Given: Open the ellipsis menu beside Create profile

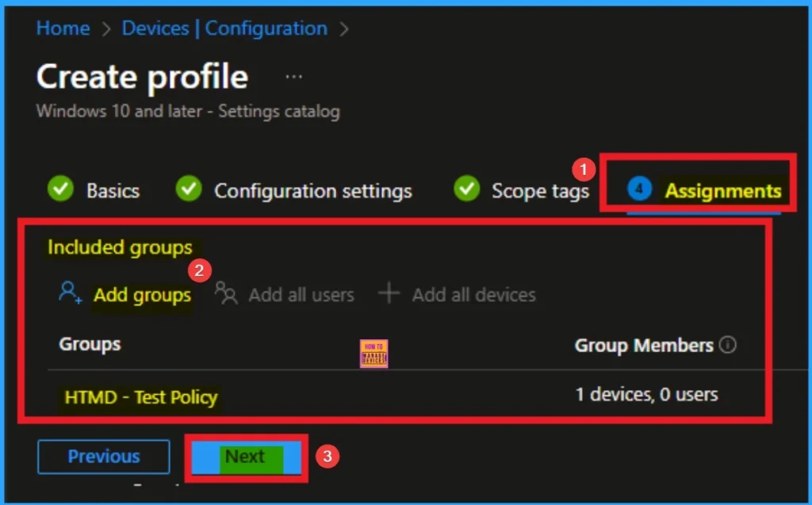Looking at the screenshot, I should [294, 78].
